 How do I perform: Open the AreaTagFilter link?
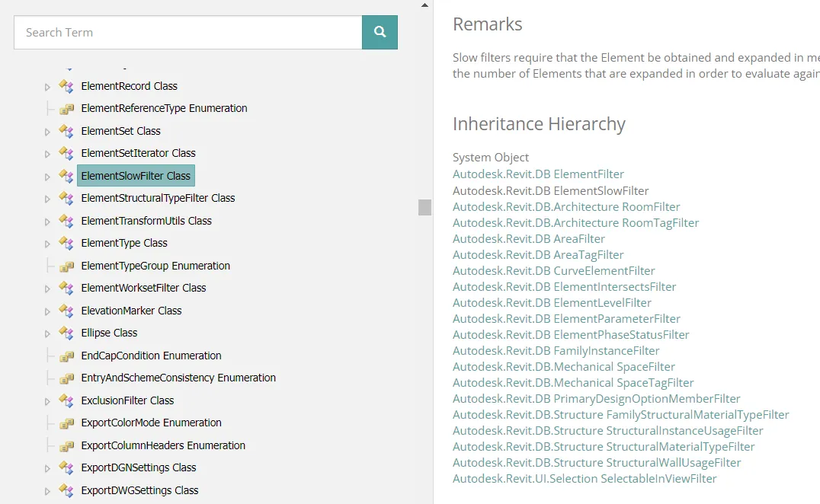pyautogui.click(x=538, y=255)
